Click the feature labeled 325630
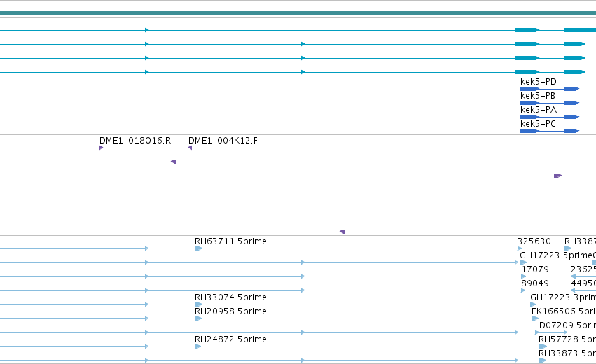Image resolution: width=596 pixels, height=364 pixels. pyautogui.click(x=520, y=248)
